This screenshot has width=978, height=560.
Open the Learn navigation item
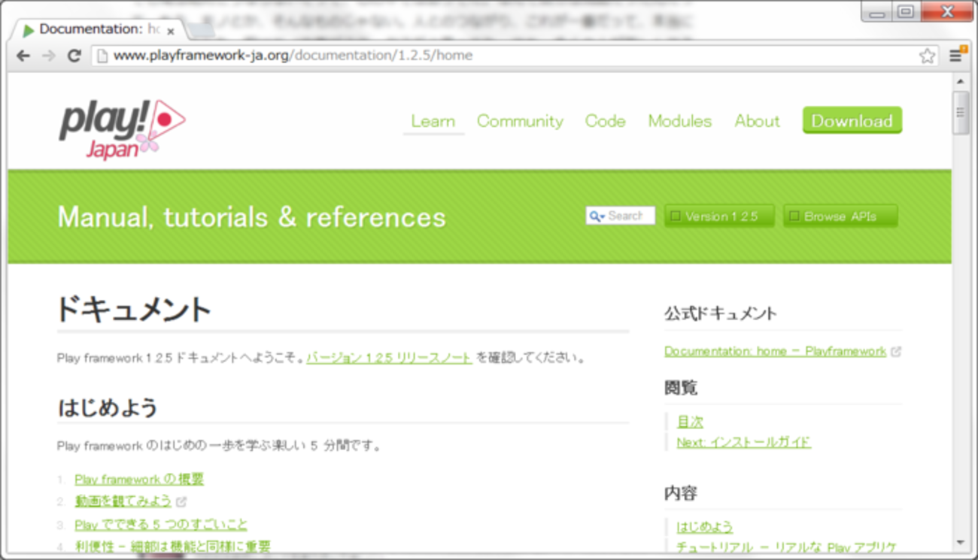(x=433, y=121)
